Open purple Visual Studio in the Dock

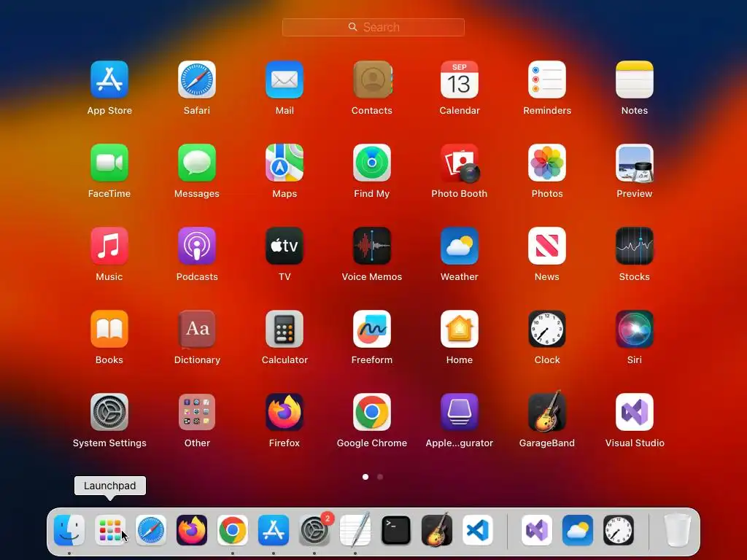[536, 530]
